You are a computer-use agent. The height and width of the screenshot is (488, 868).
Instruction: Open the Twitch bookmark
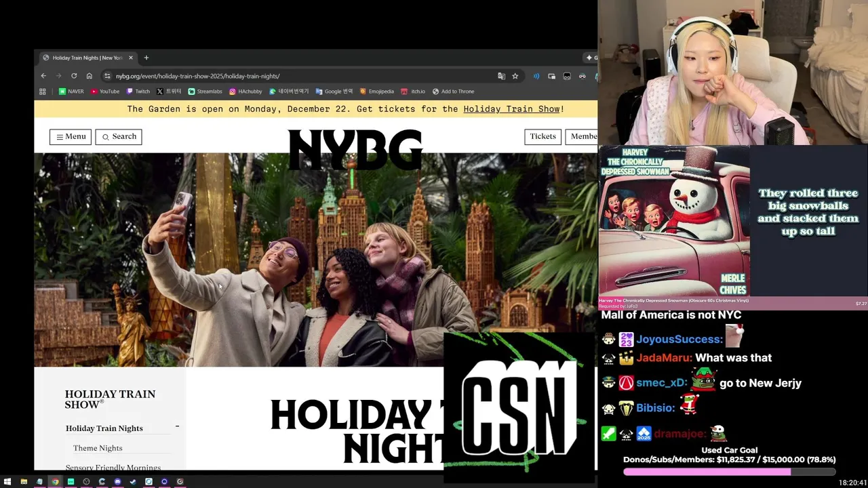pos(138,91)
